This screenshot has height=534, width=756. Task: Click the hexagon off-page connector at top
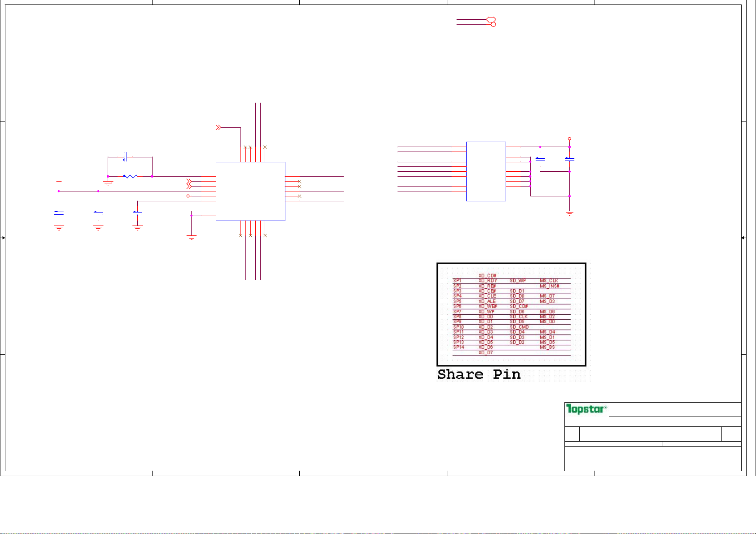click(491, 20)
